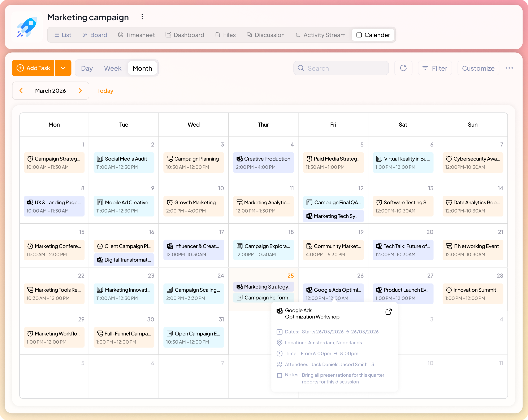The image size is (528, 420).
Task: Expand the Add Task dropdown arrow
Action: coord(63,68)
